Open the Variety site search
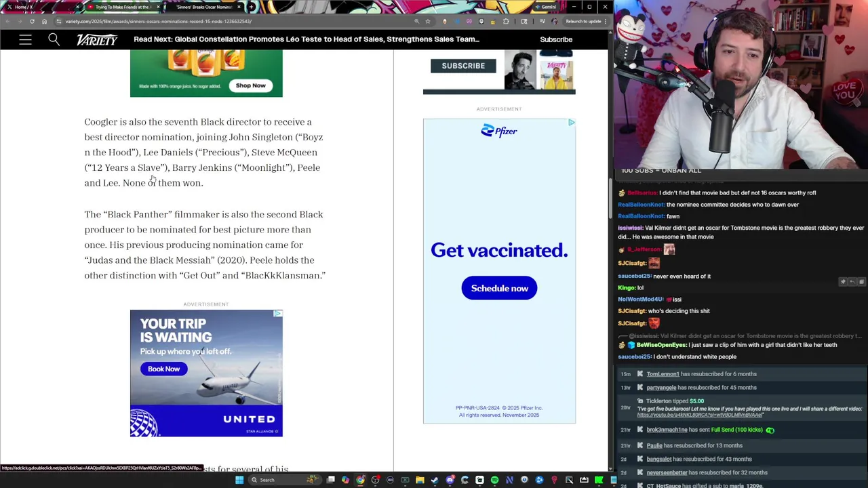The image size is (868, 488). [54, 40]
